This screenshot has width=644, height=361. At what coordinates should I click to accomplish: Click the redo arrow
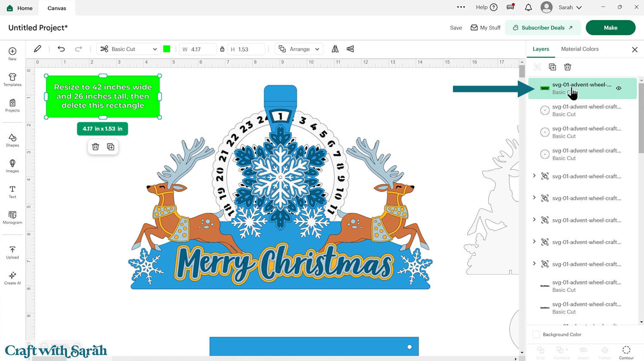coord(78,49)
